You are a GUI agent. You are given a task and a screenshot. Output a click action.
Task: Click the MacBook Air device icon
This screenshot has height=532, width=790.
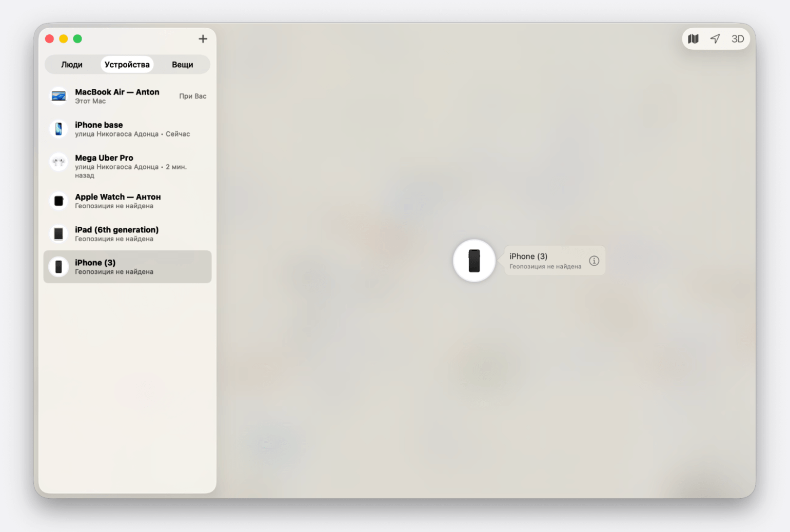[x=59, y=96]
